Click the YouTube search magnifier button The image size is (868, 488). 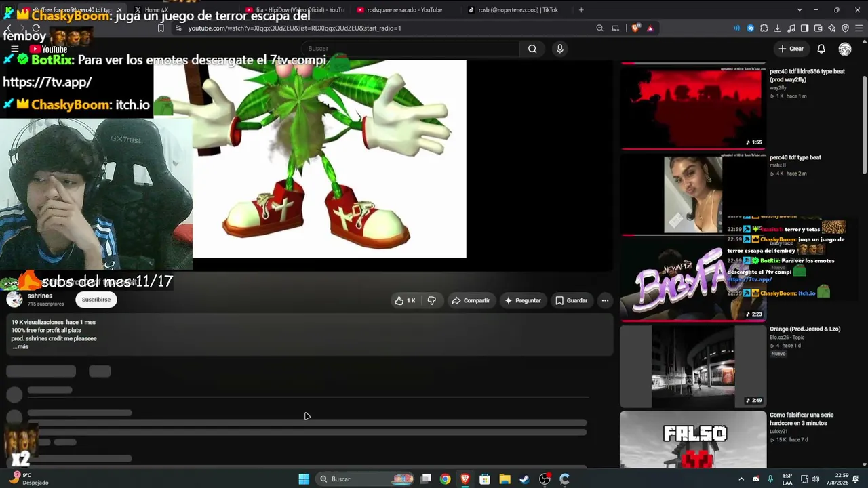532,49
